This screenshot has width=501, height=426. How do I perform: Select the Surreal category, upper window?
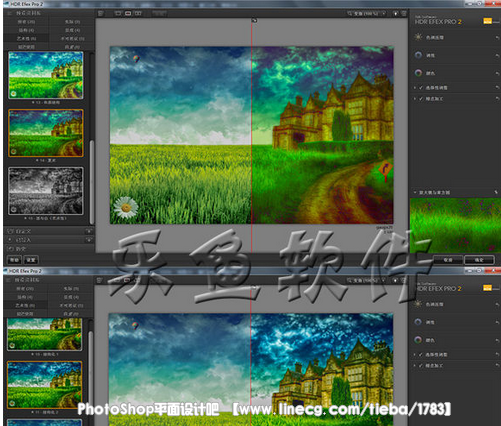click(72, 39)
